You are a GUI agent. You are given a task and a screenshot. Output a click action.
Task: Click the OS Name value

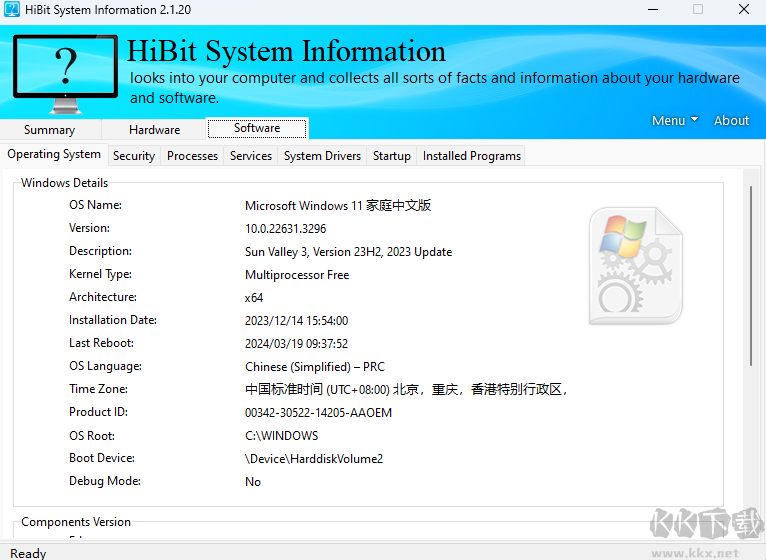pyautogui.click(x=338, y=206)
